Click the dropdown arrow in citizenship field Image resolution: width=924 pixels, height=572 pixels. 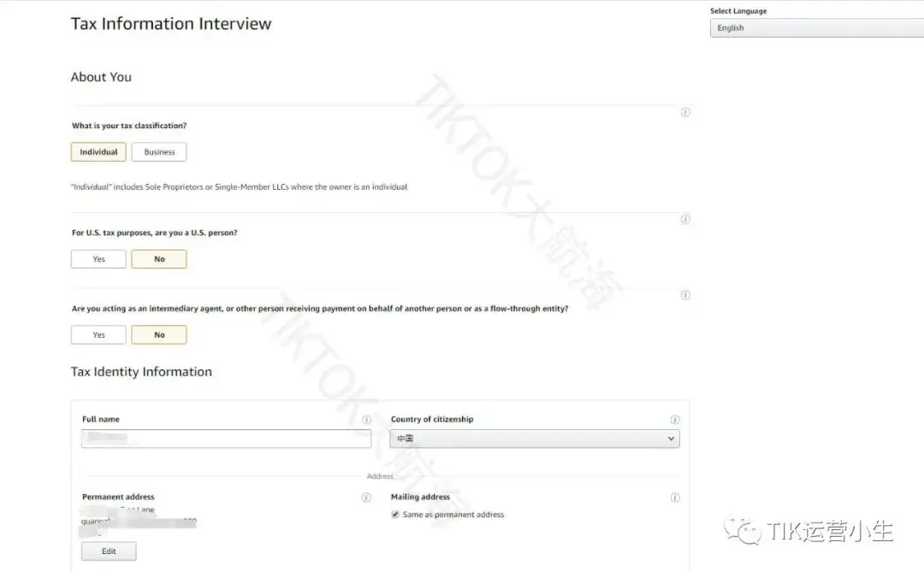point(671,439)
